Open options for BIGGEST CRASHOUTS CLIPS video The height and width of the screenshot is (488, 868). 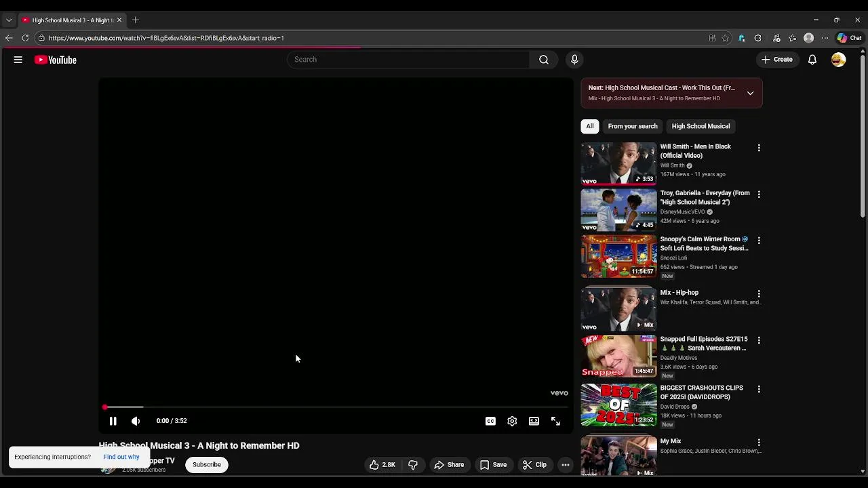pos(759,390)
